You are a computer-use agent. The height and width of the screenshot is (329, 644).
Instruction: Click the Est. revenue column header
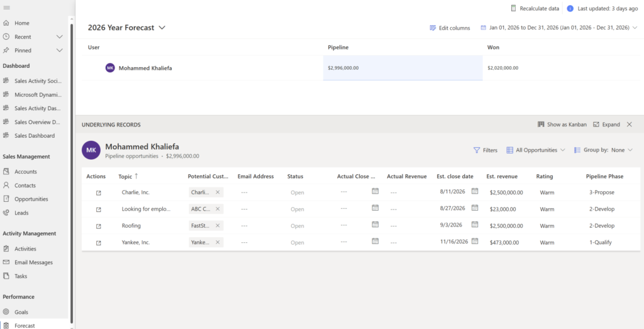502,176
